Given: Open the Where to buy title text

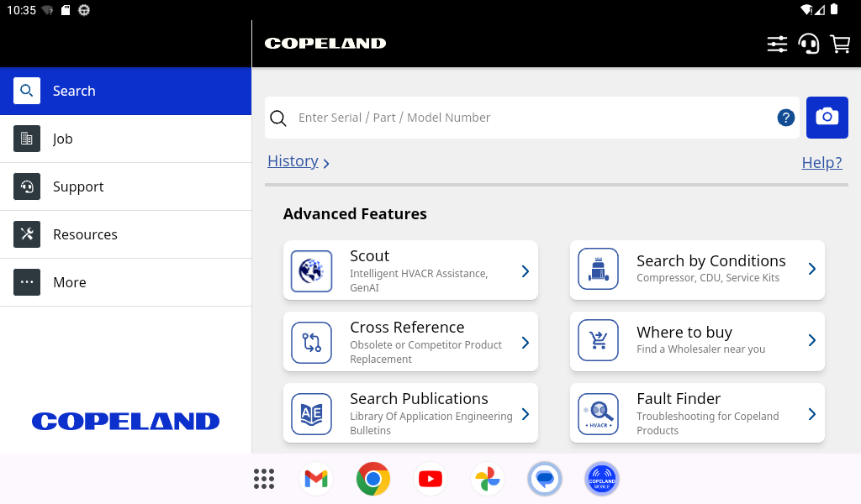Looking at the screenshot, I should (x=684, y=333).
